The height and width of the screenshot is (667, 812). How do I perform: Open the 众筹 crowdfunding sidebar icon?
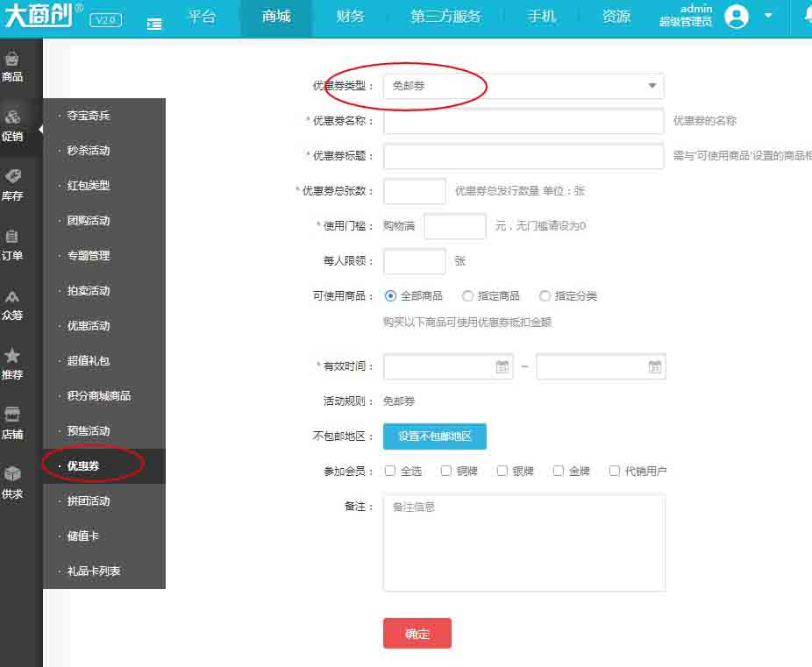coord(12,297)
